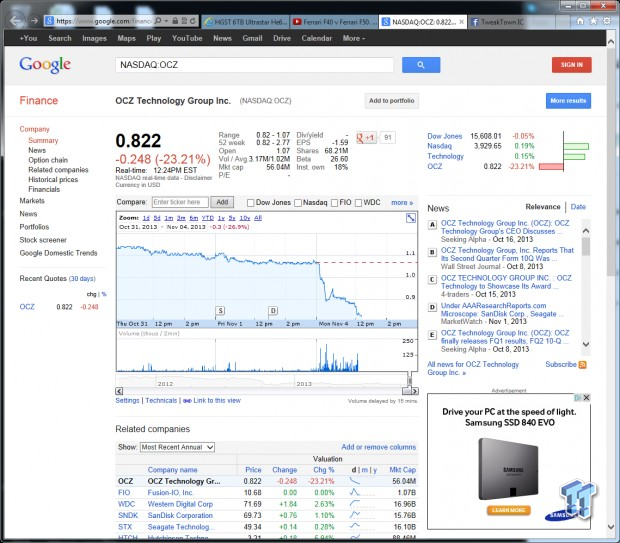The height and width of the screenshot is (543, 620).
Task: Open Gmail in the Google bar
Action: [x=252, y=38]
